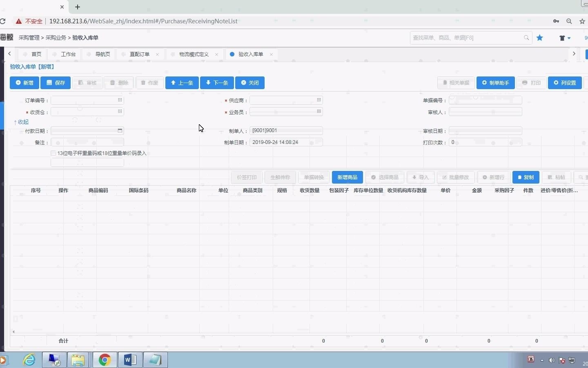Open a new browser tab
Viewport: 588px width, 368px height.
pyautogui.click(x=78, y=7)
